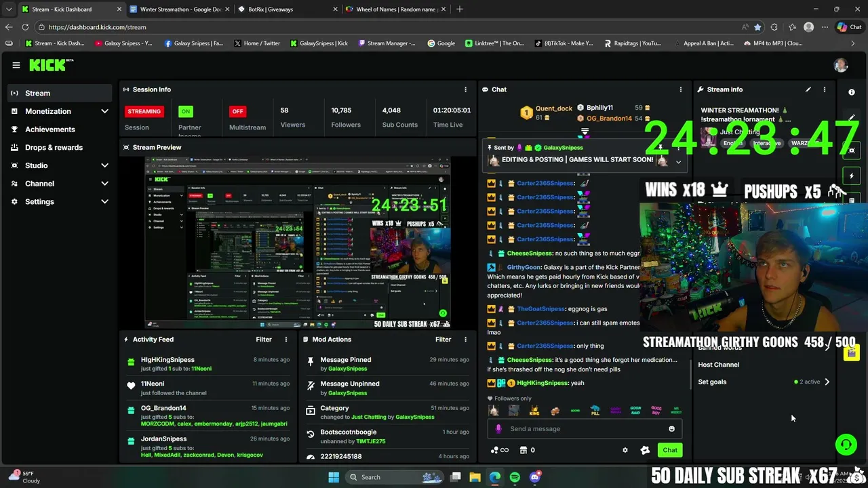Open the emoji picker in message box
The image size is (868, 488).
[671, 429]
